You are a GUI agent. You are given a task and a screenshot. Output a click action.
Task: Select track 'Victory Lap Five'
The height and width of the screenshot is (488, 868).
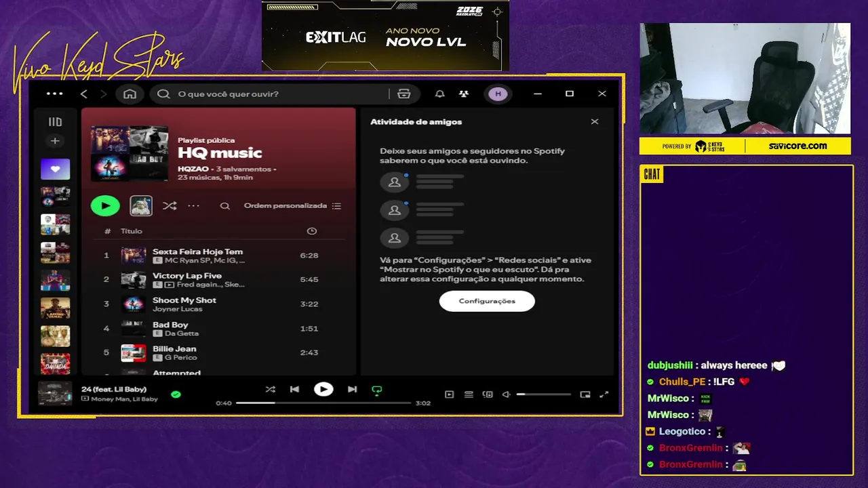click(218, 279)
